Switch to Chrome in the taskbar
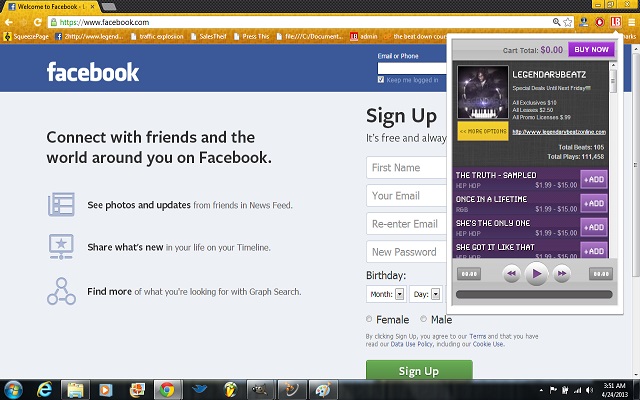The image size is (640, 400). [167, 389]
